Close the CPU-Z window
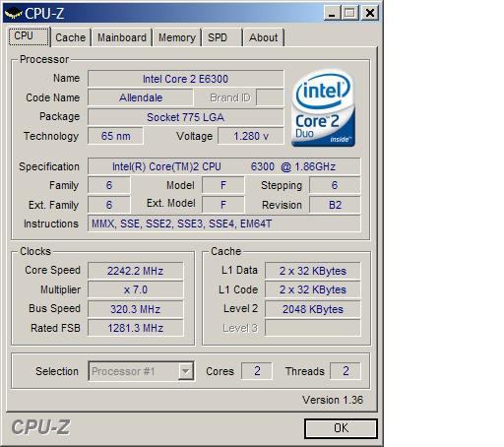Image resolution: width=504 pixels, height=447 pixels. coord(370,13)
